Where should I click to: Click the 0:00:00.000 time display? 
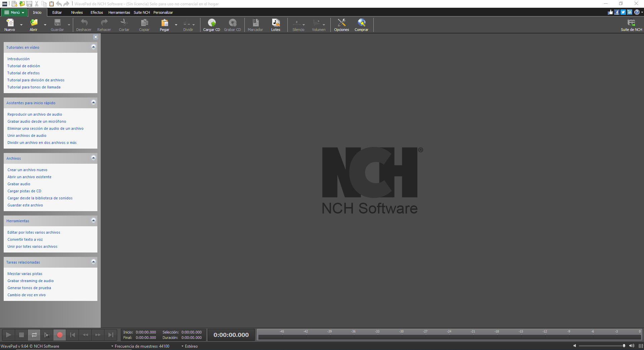coord(231,335)
